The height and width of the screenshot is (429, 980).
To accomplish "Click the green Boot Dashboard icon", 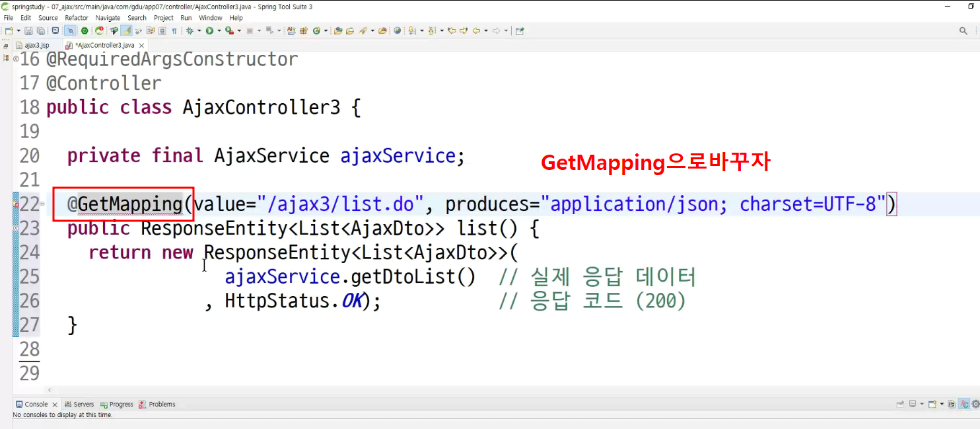I will coord(85,30).
